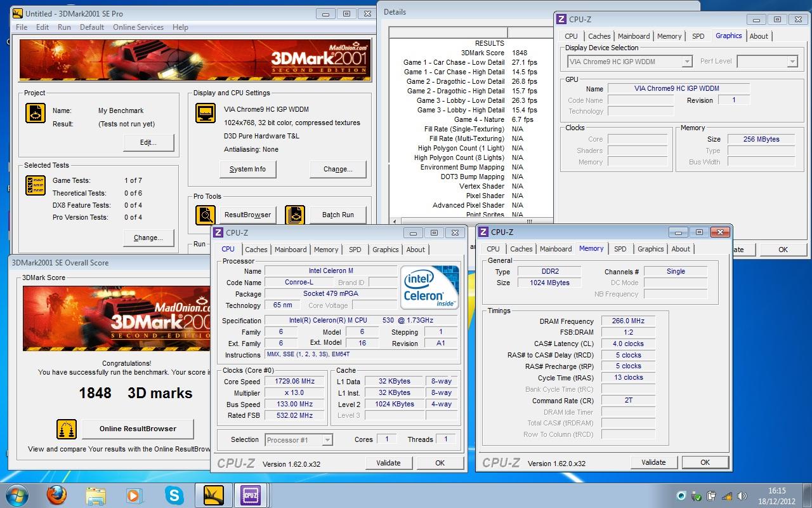Screen dimensions: 812x508
Task: Click the Intel Celeron inside logo
Action: pyautogui.click(x=429, y=288)
